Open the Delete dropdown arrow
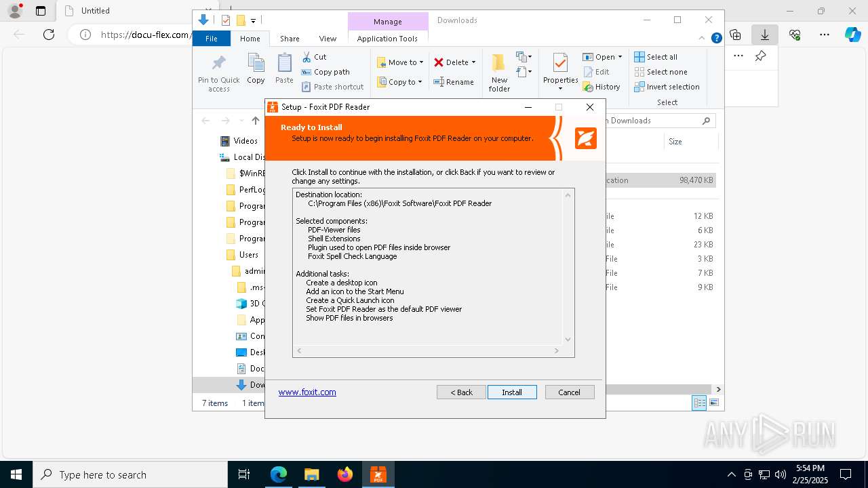Image resolution: width=868 pixels, height=488 pixels. [x=473, y=62]
